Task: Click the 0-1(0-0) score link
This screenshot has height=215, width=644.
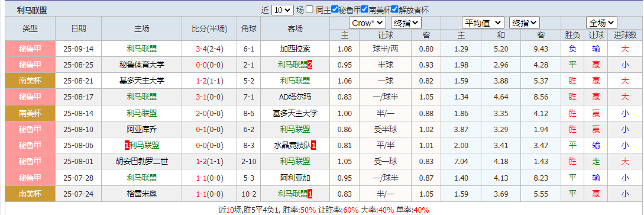Action: [209, 130]
